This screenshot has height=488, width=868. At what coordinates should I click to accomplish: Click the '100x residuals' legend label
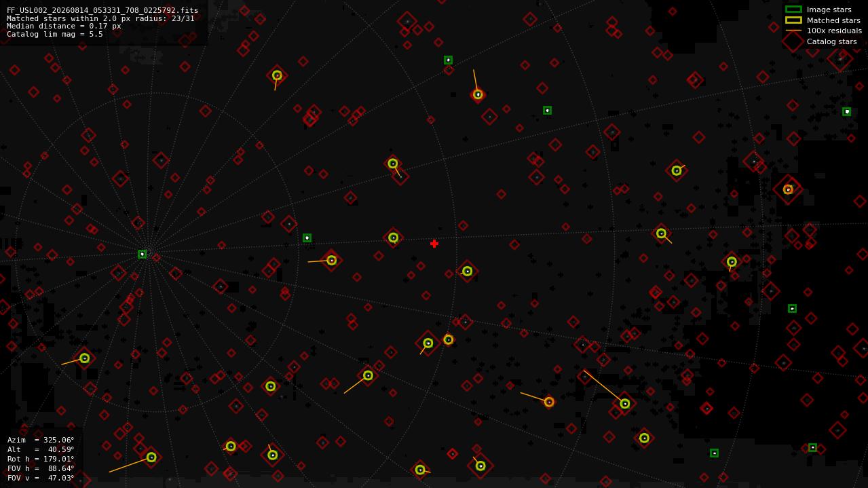(x=834, y=31)
